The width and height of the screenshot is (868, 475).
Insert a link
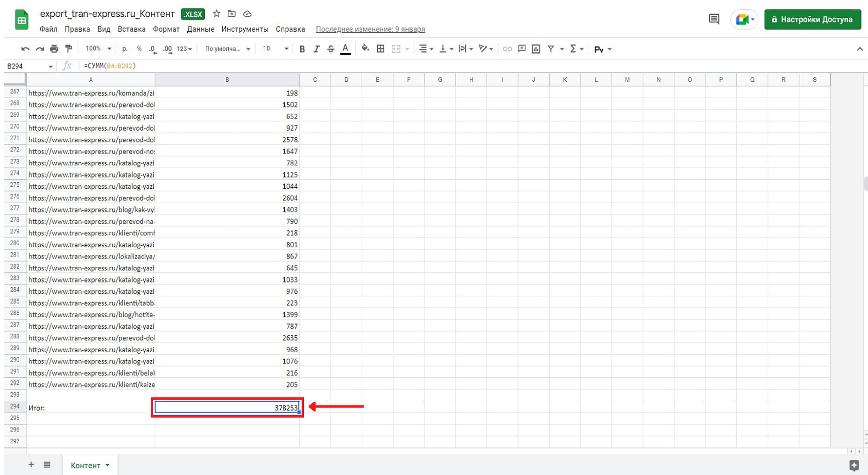coord(507,49)
